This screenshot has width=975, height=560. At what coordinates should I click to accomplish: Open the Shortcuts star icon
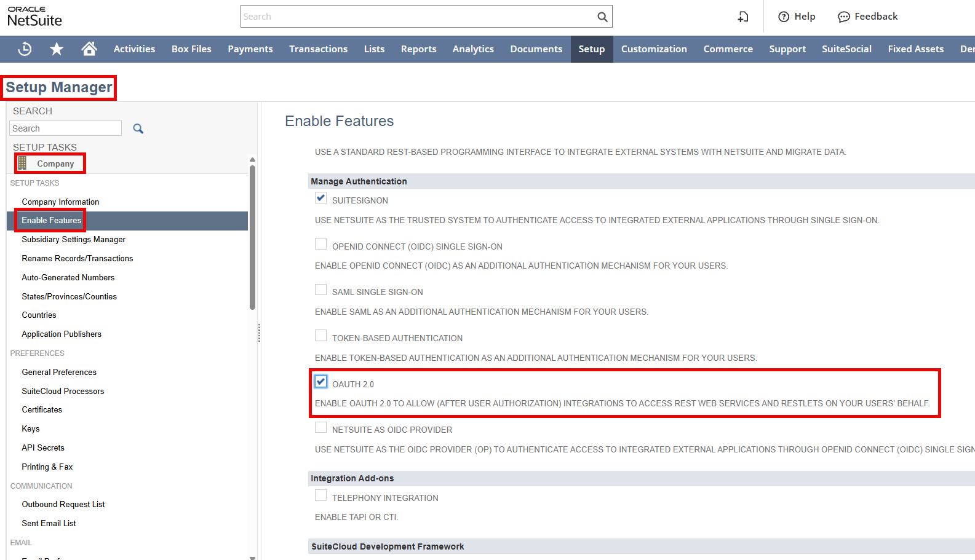tap(57, 49)
